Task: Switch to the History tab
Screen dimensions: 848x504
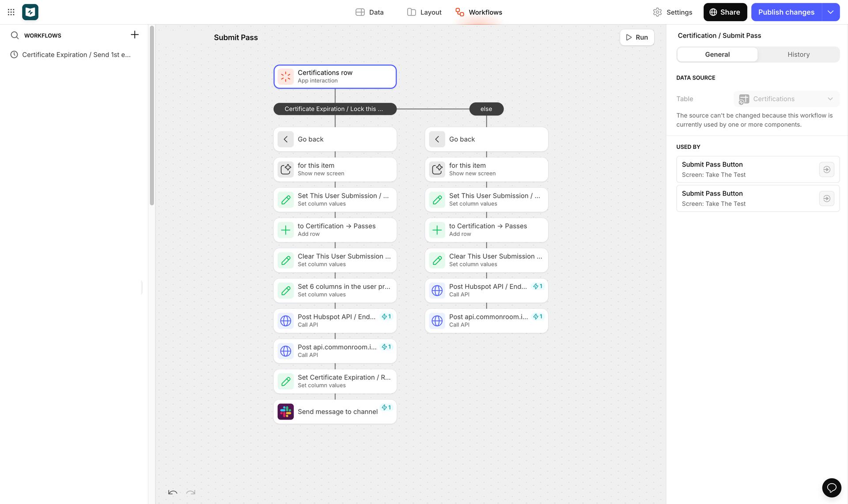Action: tap(798, 54)
